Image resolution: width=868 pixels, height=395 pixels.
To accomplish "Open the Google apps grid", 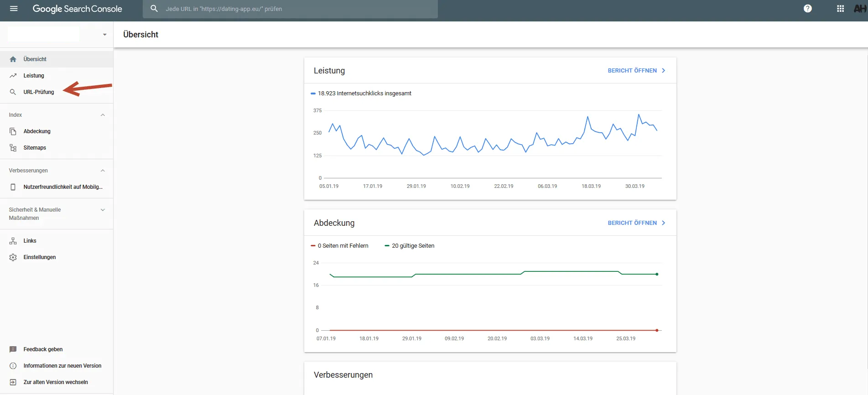I will tap(841, 9).
